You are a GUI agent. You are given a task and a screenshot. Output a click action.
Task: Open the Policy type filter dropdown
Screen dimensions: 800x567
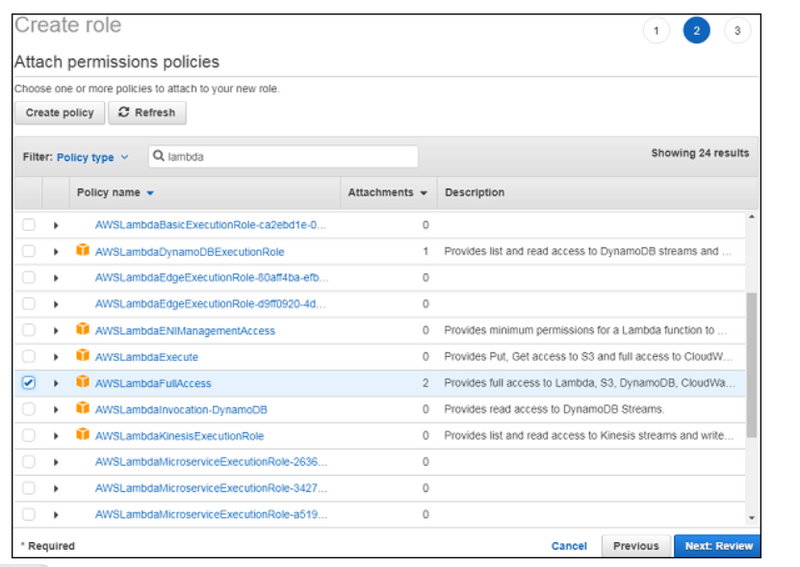pos(92,157)
